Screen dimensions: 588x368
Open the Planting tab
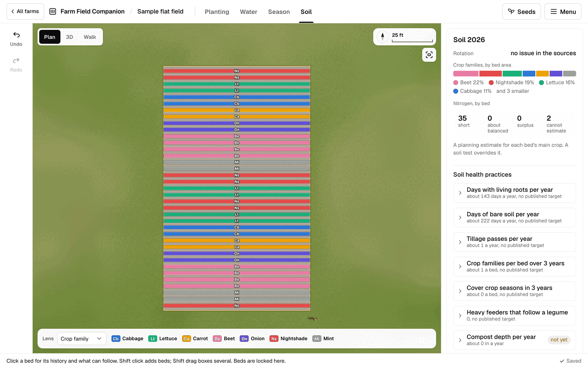217,12
